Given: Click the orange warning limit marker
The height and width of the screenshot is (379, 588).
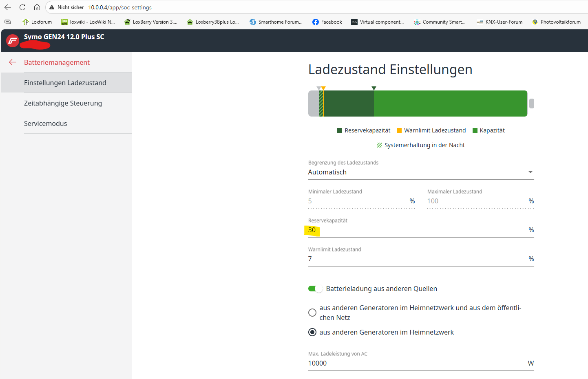Looking at the screenshot, I should coord(323,88).
